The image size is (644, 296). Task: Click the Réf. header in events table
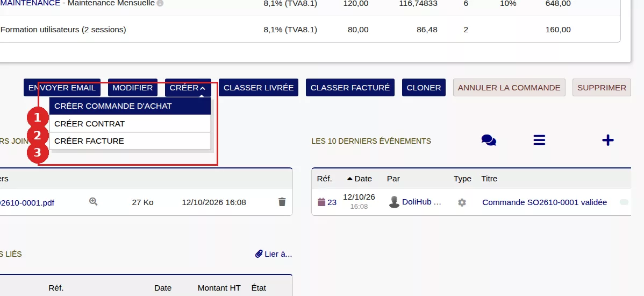coord(325,179)
